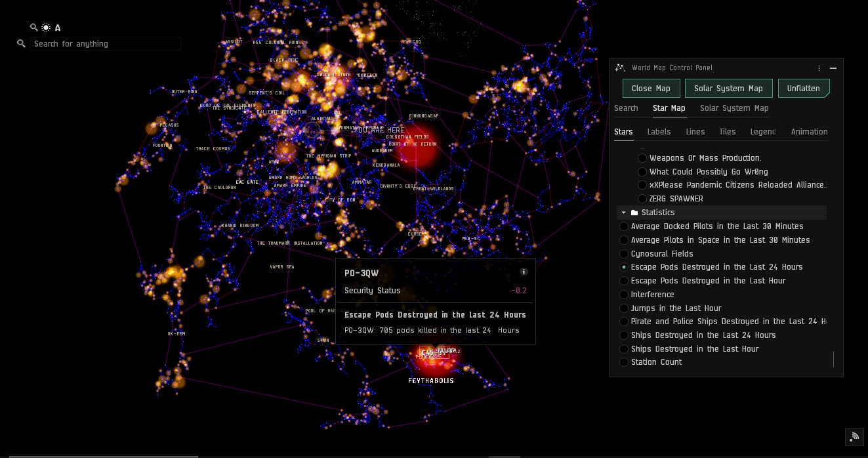Image resolution: width=868 pixels, height=458 pixels.
Task: Click the BLACK RISE region label
Action: (x=284, y=60)
